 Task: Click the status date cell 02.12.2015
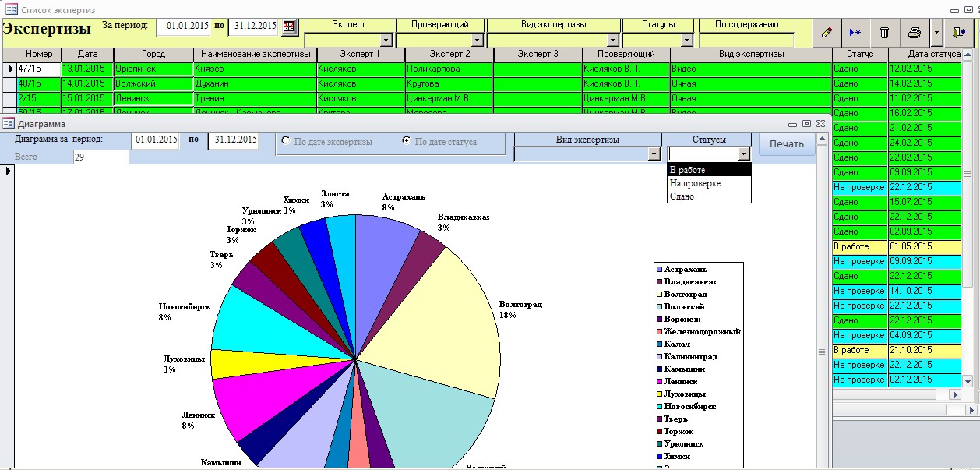924,380
